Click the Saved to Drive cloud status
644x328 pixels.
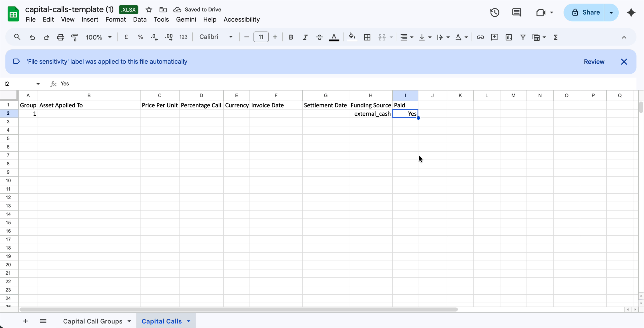coord(197,10)
